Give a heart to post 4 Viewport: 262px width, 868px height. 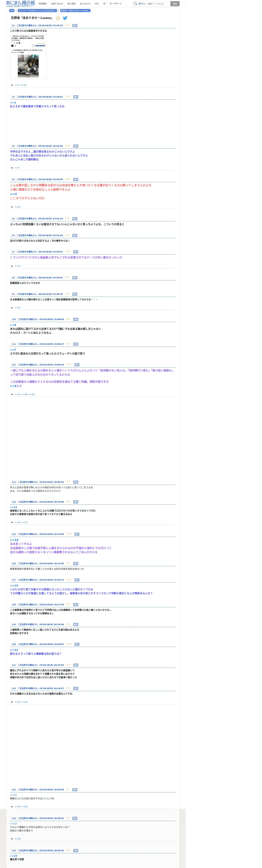[x=66, y=179]
